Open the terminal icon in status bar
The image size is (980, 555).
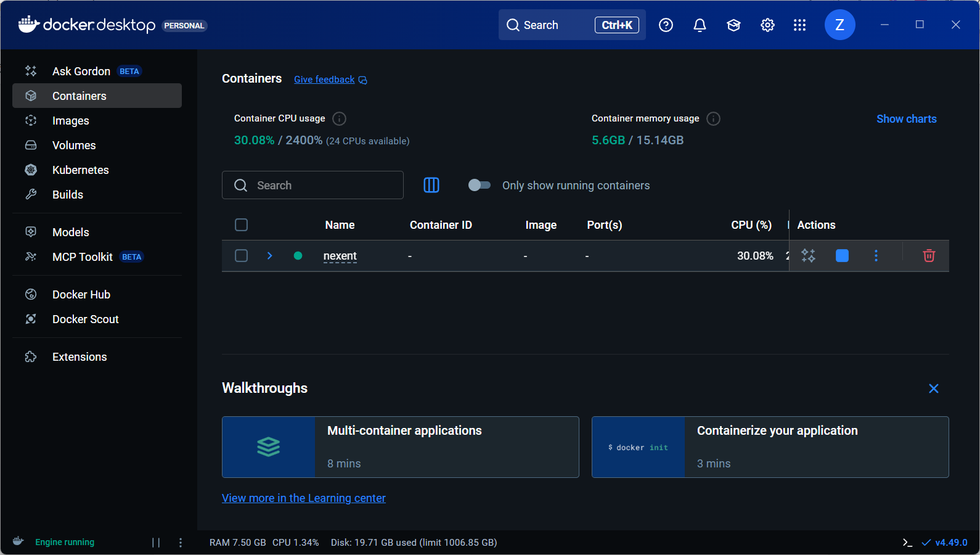(907, 543)
